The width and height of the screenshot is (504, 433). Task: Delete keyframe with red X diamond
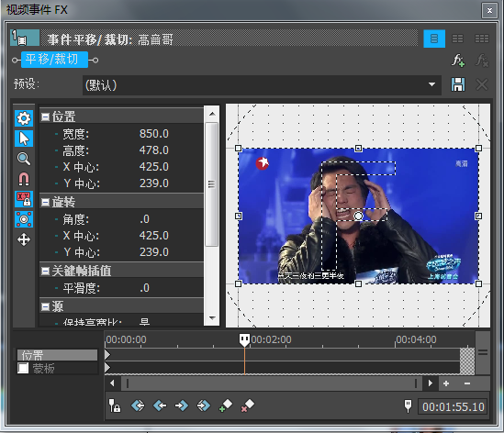[x=248, y=405]
